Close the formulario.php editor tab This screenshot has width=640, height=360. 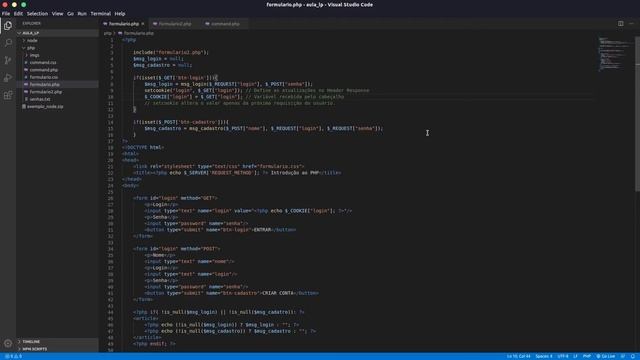point(142,24)
